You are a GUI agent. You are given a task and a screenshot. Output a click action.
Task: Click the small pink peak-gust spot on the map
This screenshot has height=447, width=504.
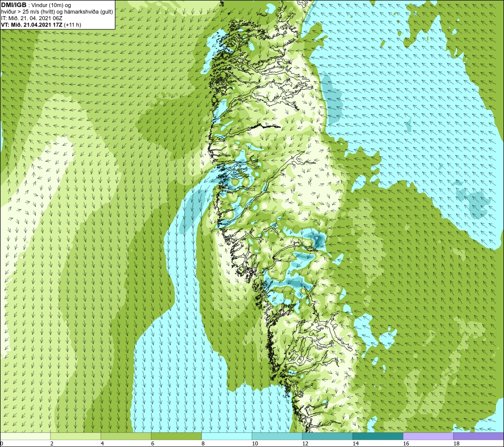[317, 238]
